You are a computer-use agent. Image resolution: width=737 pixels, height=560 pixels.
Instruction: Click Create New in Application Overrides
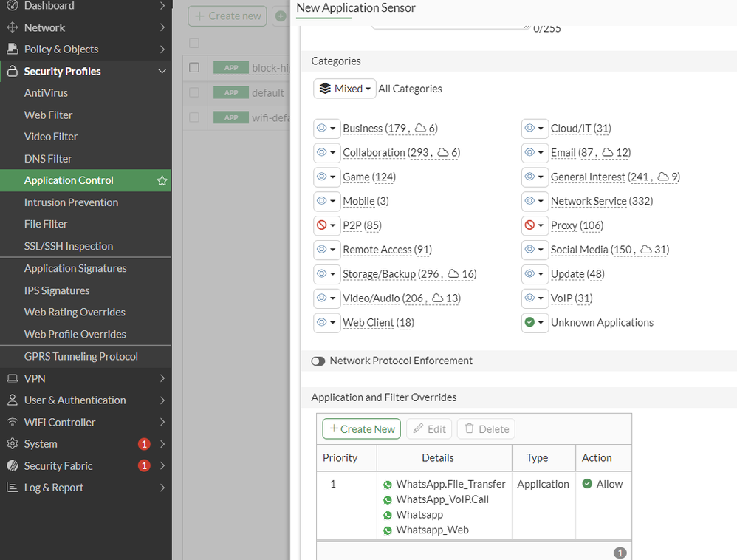coord(361,428)
